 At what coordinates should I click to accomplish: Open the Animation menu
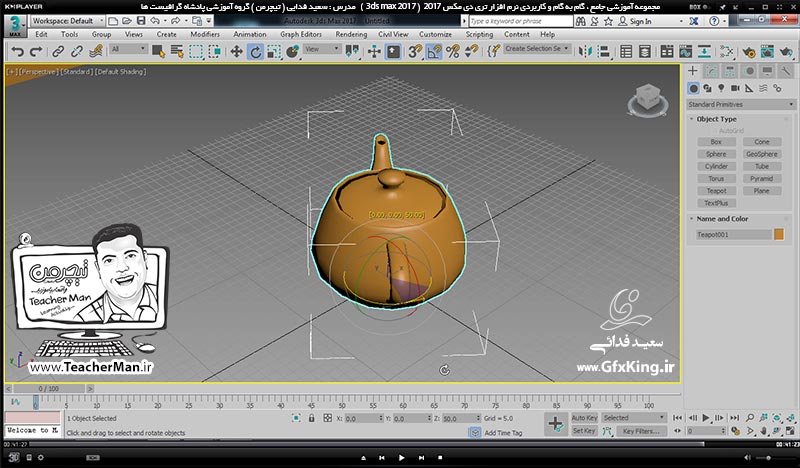pos(249,34)
